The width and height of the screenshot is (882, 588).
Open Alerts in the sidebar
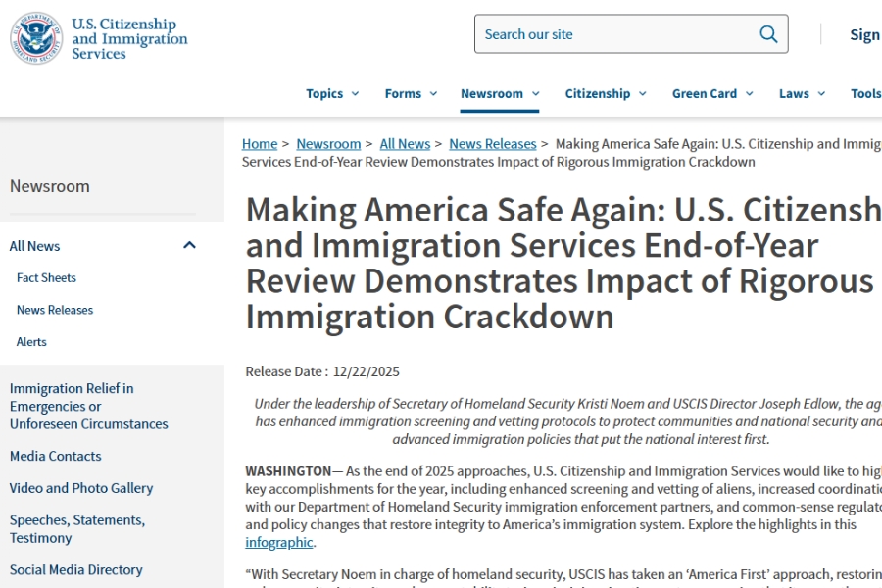pos(31,342)
